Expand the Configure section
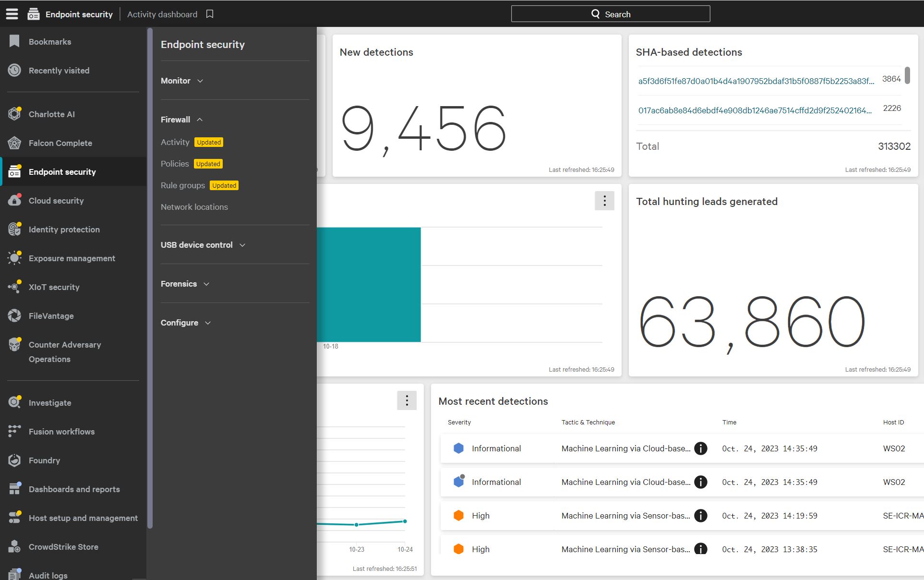 pyautogui.click(x=186, y=323)
